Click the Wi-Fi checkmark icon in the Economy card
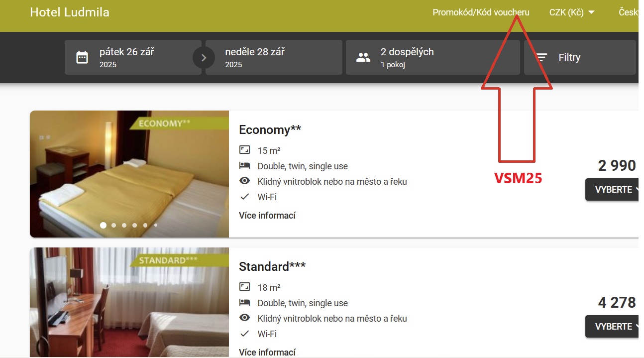This screenshot has height=358, width=644. coord(244,197)
